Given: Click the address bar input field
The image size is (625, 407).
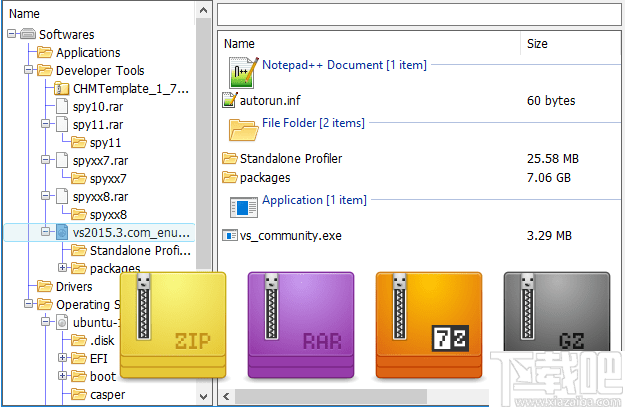Looking at the screenshot, I should (419, 14).
